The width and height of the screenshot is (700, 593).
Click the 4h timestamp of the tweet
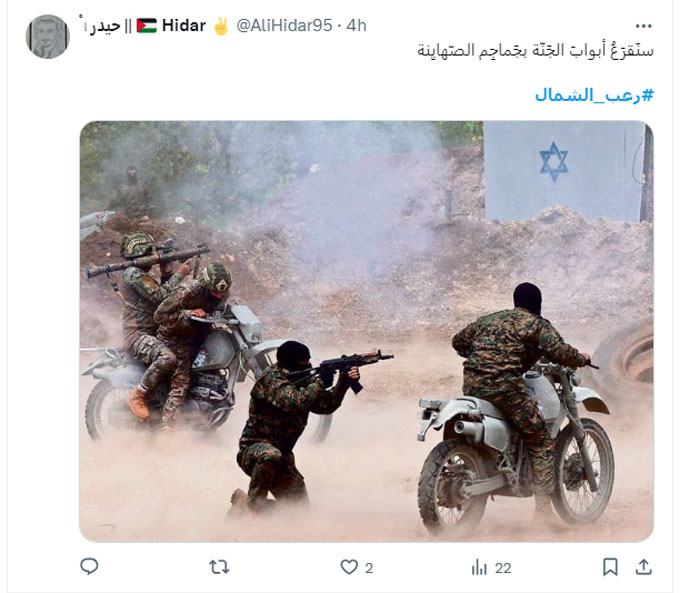click(356, 25)
